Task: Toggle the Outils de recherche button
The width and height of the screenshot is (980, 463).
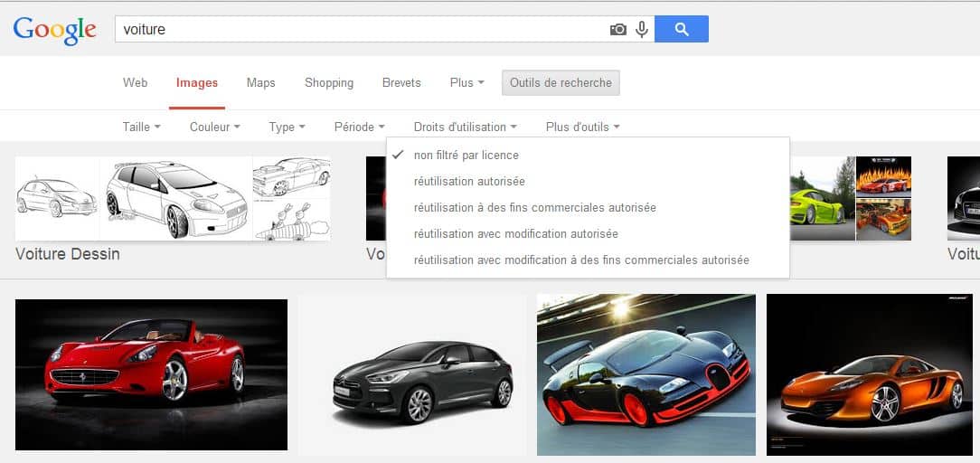Action: (x=561, y=82)
